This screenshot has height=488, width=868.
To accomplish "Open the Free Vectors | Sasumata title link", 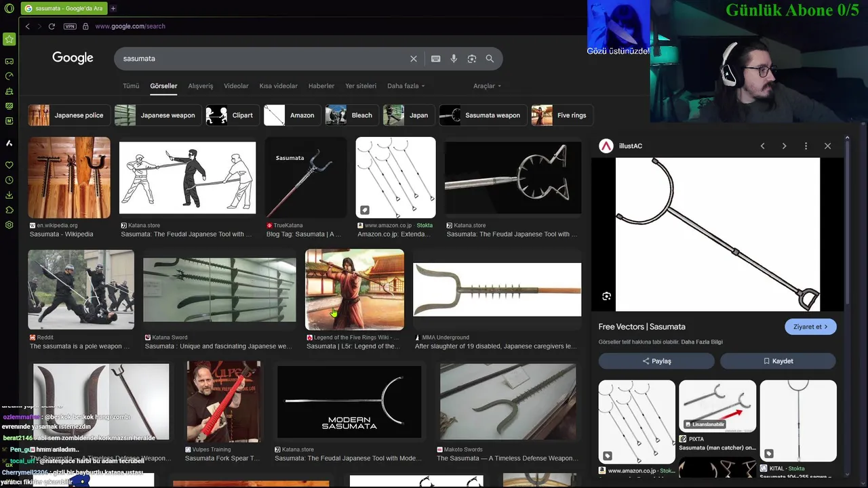I will [642, 327].
